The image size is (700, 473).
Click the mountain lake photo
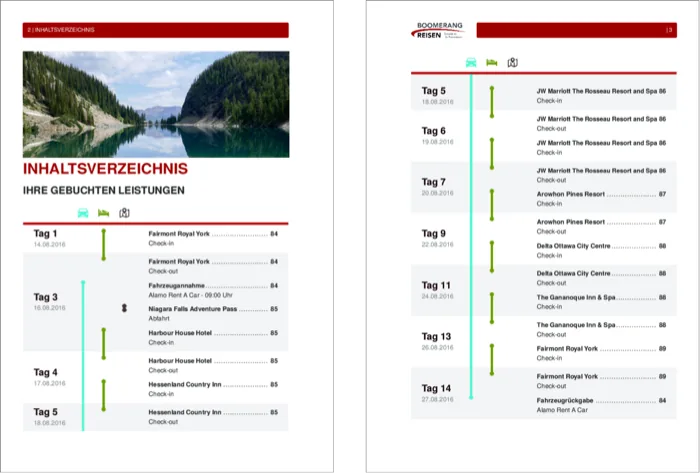click(x=155, y=103)
